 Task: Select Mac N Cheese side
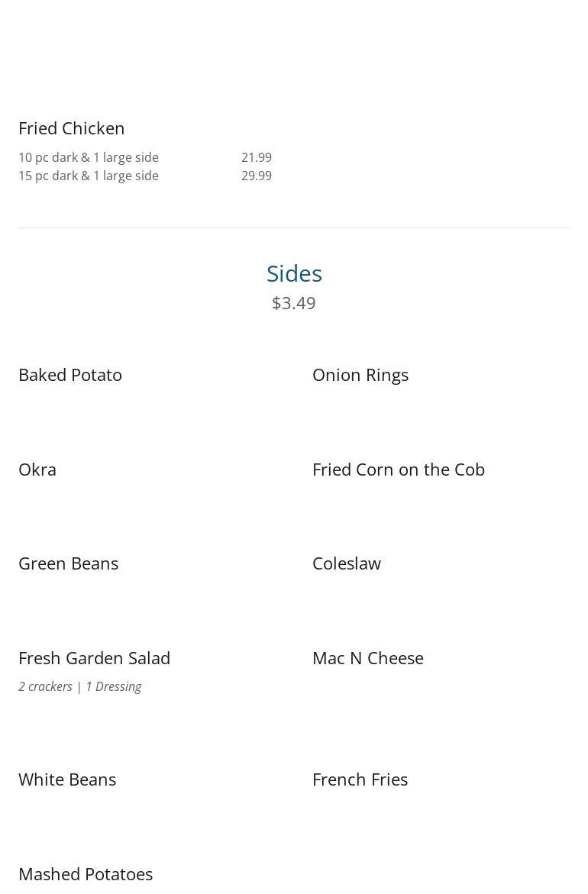click(x=368, y=658)
